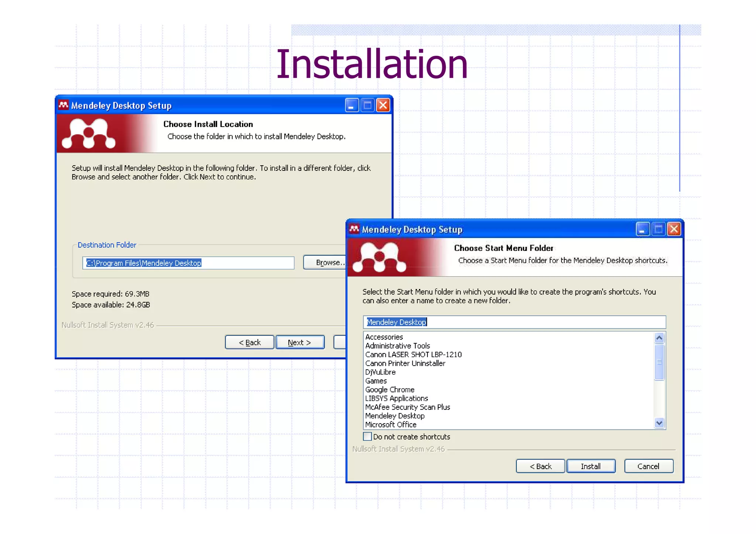Image resolution: width=756 pixels, height=534 pixels.
Task: Click Cancel in the Start Menu Folder dialog
Action: coord(649,466)
